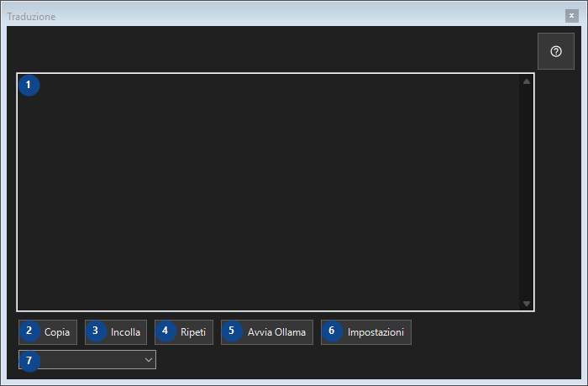Click the Copia button

pyautogui.click(x=48, y=332)
